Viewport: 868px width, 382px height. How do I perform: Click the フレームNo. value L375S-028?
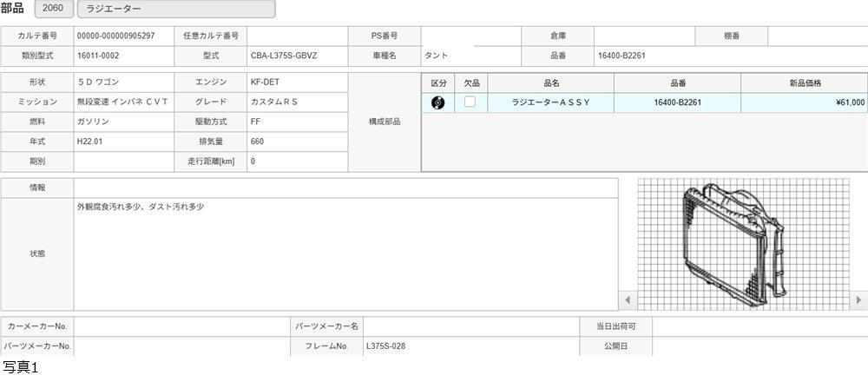[469, 346]
